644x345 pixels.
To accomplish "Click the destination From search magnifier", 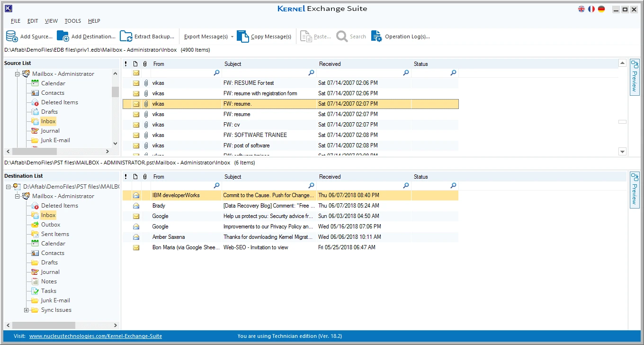I will coord(217,186).
